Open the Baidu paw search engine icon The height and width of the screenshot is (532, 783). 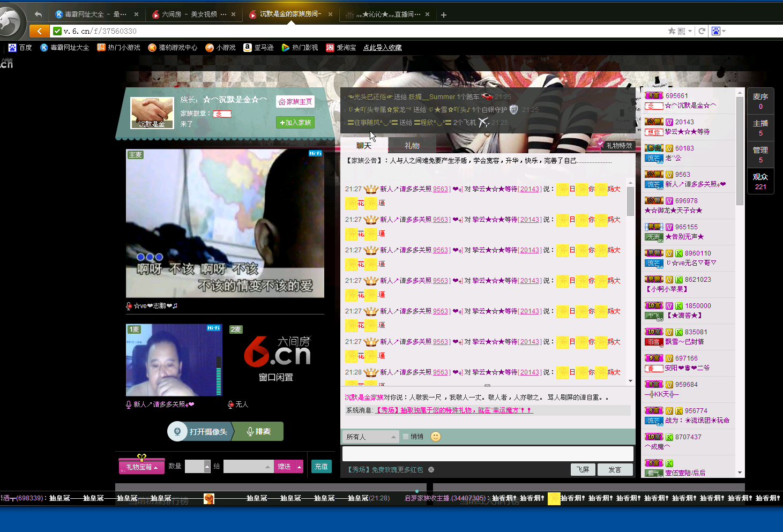(x=716, y=31)
